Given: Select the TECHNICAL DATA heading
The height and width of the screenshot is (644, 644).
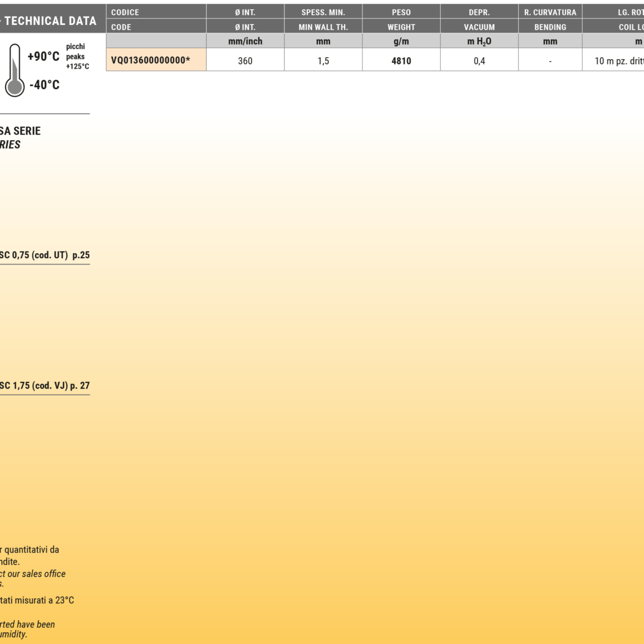Looking at the screenshot, I should coord(50,21).
